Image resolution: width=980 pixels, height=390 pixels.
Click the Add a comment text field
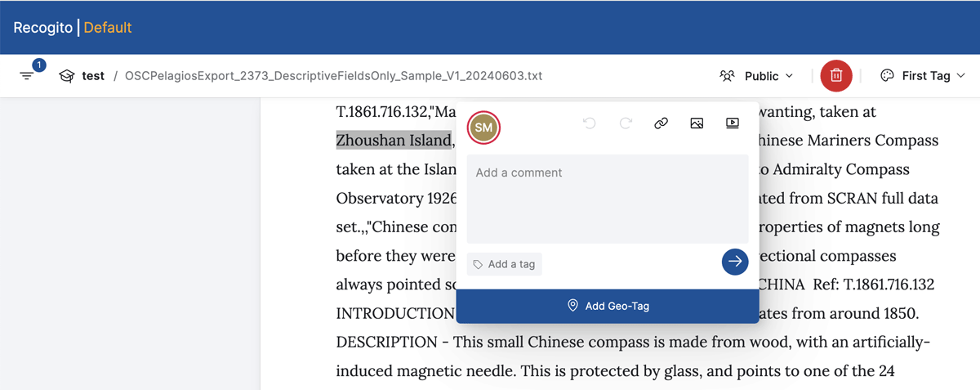tap(607, 199)
